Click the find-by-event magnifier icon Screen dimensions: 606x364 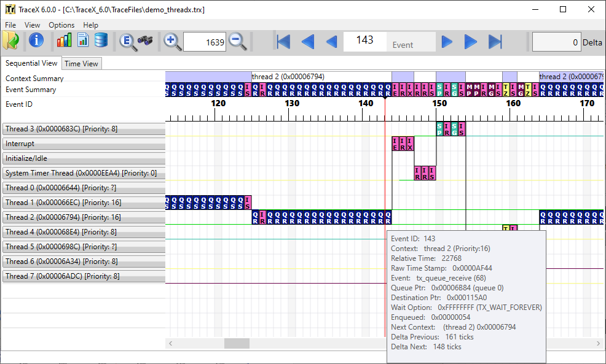(127, 41)
